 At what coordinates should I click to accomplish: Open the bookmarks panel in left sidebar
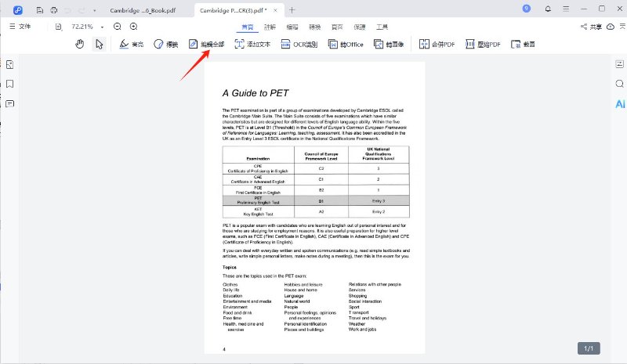tap(9, 84)
